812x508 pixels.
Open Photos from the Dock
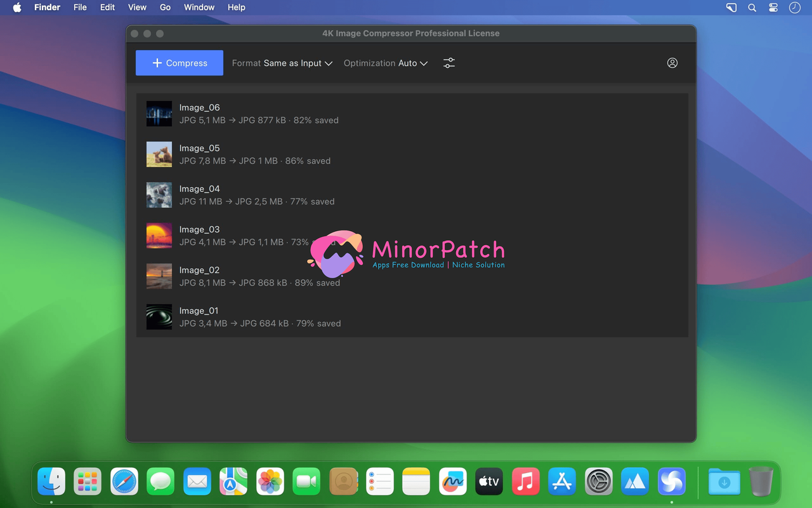coord(270,482)
